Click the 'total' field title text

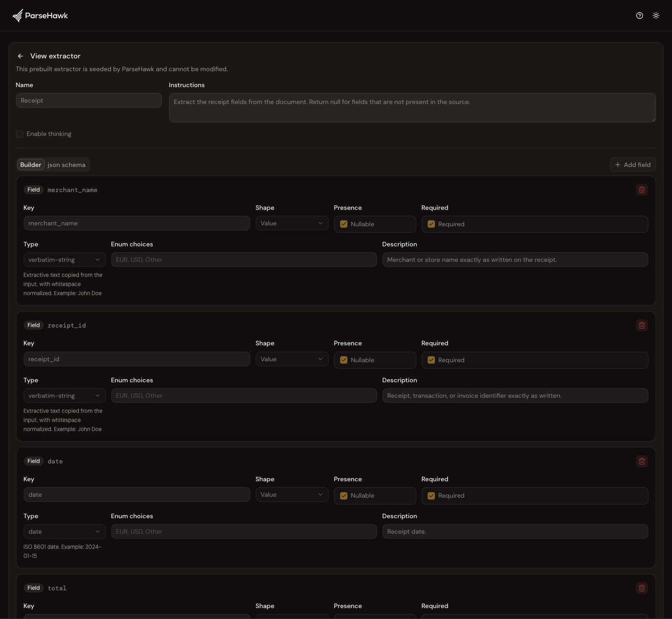point(57,588)
